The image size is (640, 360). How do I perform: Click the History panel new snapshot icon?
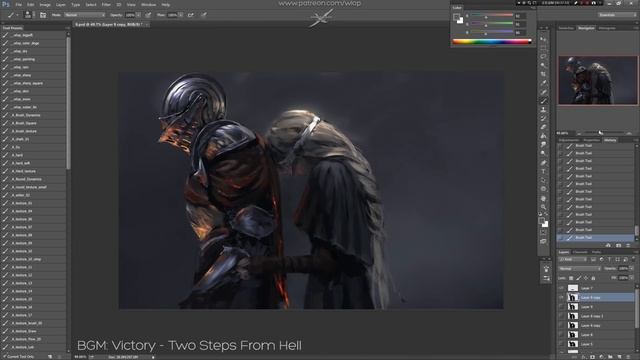[618, 245]
